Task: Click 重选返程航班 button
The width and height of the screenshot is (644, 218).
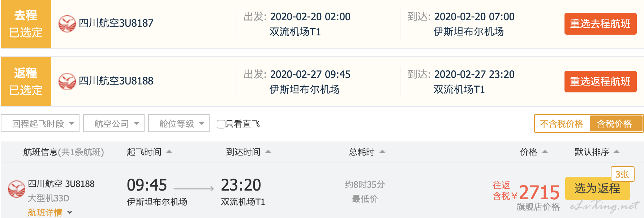Action: (x=601, y=82)
